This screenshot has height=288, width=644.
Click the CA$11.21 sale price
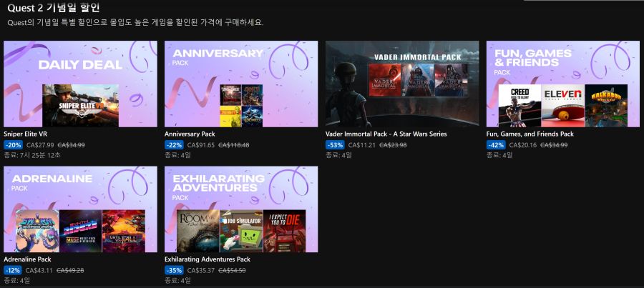click(x=362, y=145)
